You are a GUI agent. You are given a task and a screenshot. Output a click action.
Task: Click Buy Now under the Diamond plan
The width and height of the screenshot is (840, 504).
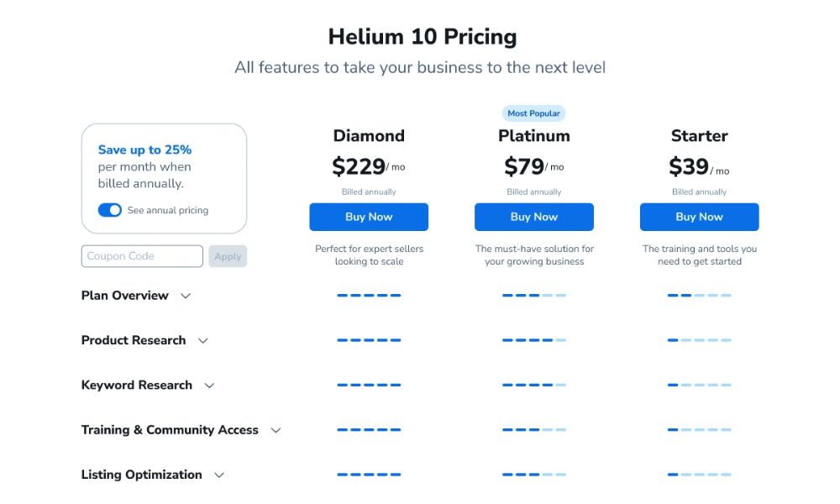369,217
